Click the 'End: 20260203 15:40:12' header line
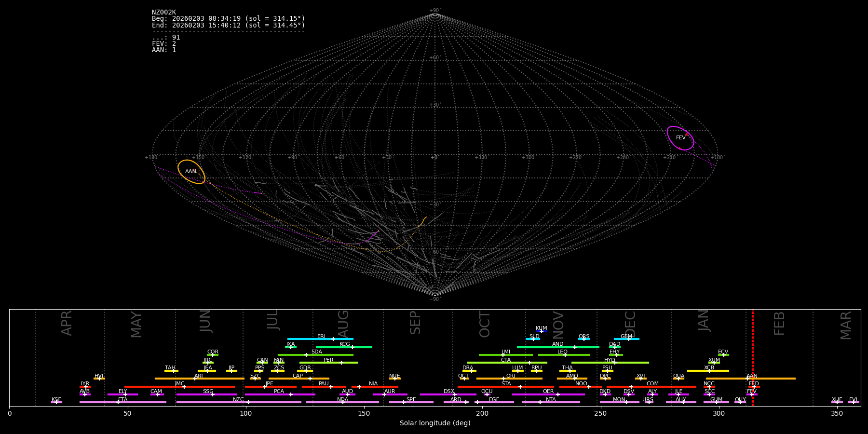This screenshot has width=868, height=434. point(229,25)
